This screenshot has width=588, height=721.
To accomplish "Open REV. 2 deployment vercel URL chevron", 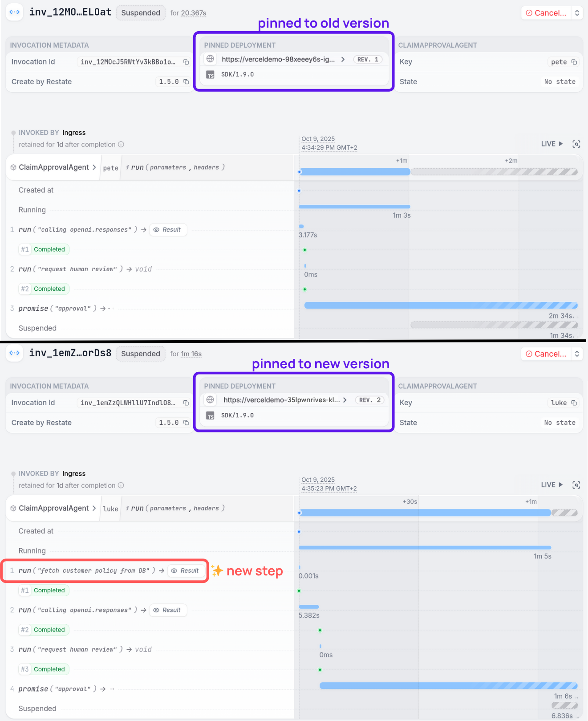I will tap(345, 400).
